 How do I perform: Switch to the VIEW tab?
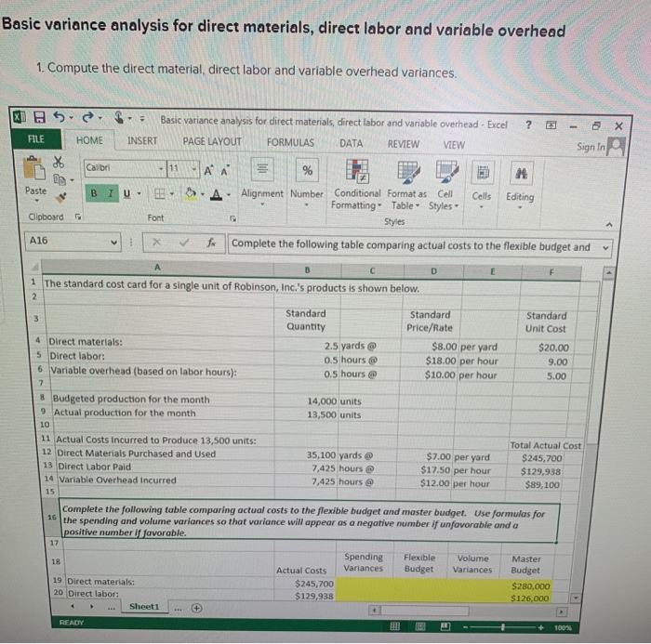point(454,145)
